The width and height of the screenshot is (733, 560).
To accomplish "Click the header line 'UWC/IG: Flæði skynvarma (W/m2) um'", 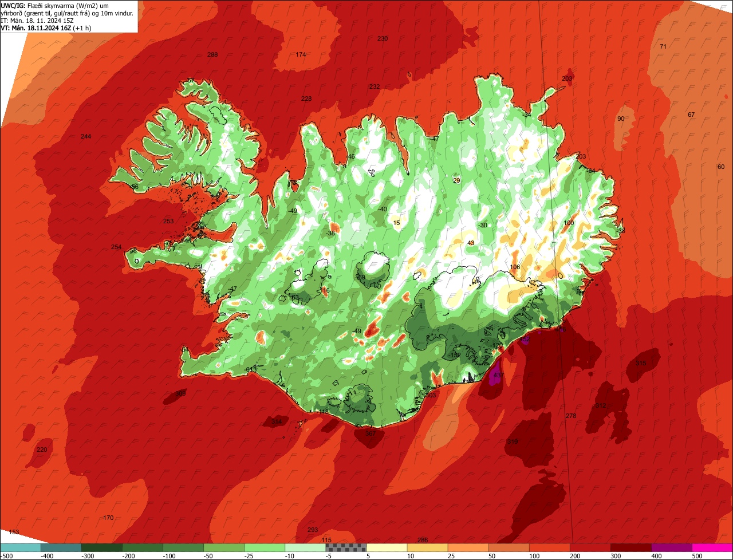I will click(x=55, y=5).
